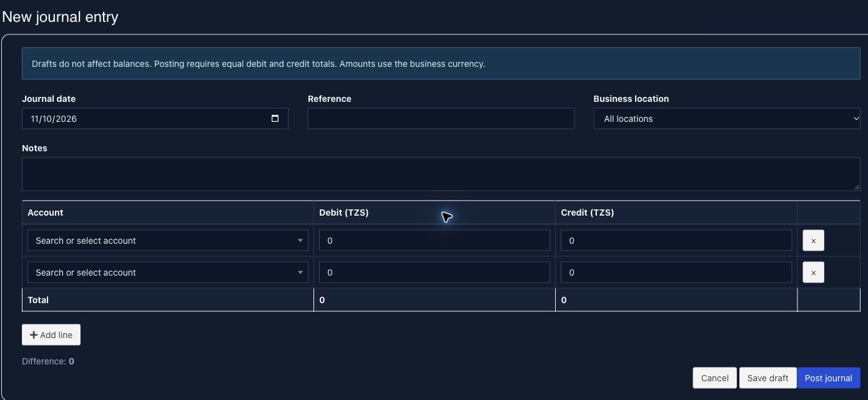This screenshot has height=400, width=868.
Task: Remove the first journal line with ×
Action: click(813, 241)
